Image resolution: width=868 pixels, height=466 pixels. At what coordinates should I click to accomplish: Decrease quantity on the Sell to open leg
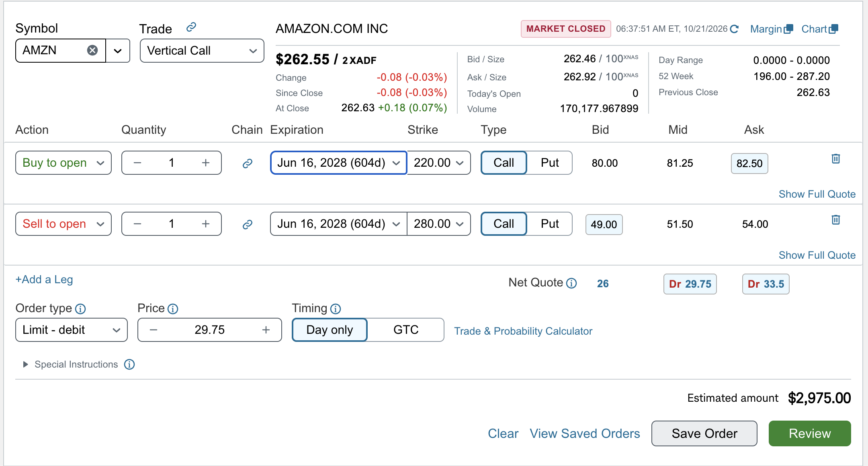[x=137, y=224]
